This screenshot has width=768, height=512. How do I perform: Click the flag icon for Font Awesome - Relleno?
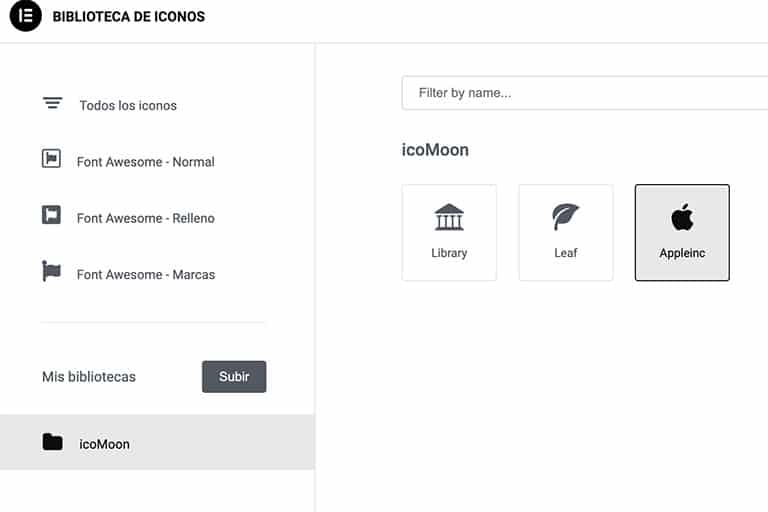point(51,215)
